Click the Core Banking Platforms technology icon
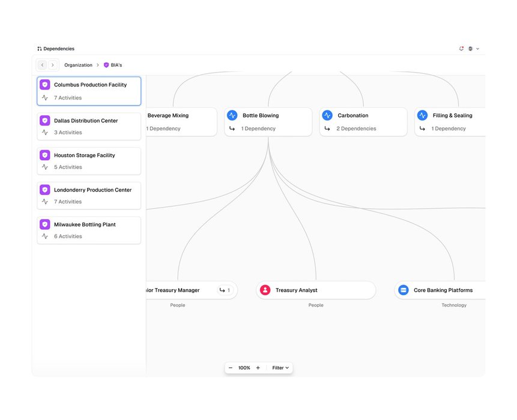The height and width of the screenshot is (420, 517). pos(404,290)
